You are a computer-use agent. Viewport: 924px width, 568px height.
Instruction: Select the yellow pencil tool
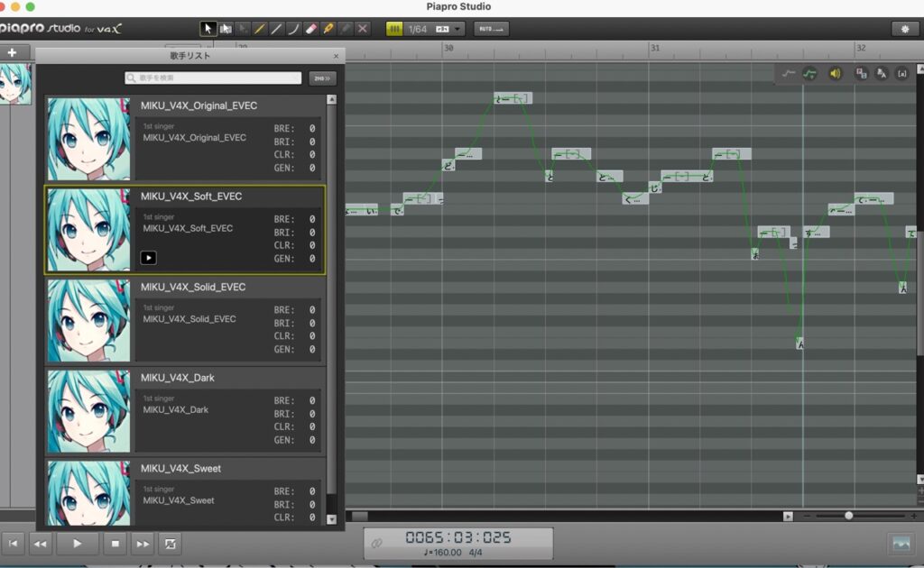tap(259, 28)
